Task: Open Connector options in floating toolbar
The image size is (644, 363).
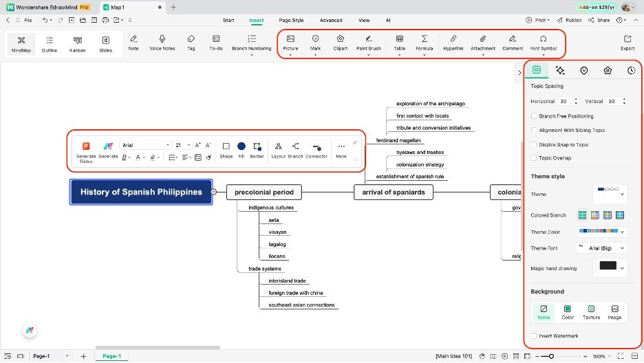Action: coord(316,150)
